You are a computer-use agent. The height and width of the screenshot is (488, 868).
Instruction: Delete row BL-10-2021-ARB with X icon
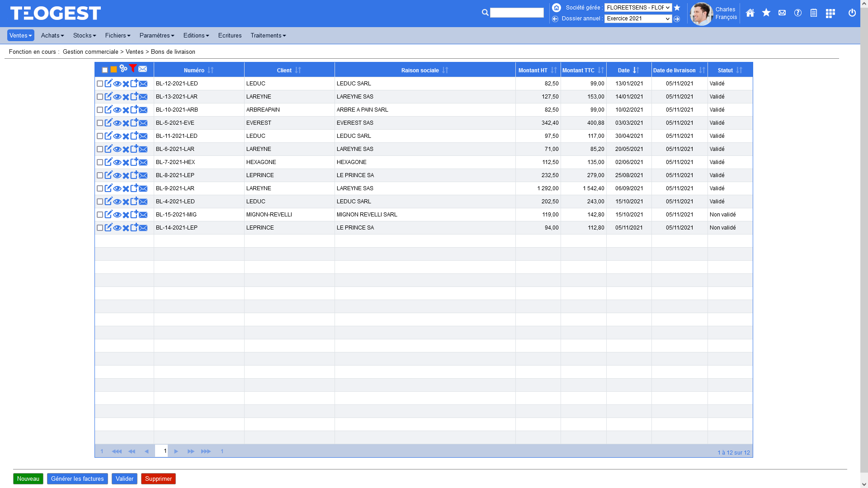pos(126,110)
